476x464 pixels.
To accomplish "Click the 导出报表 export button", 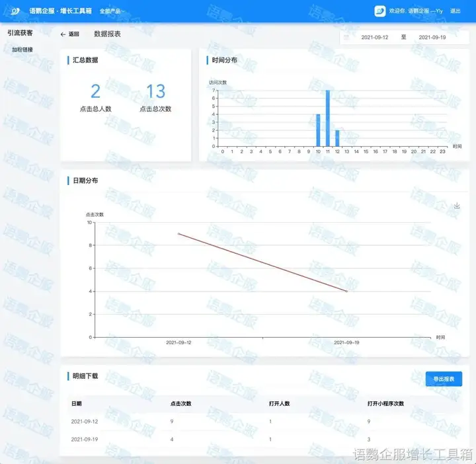I will point(444,379).
